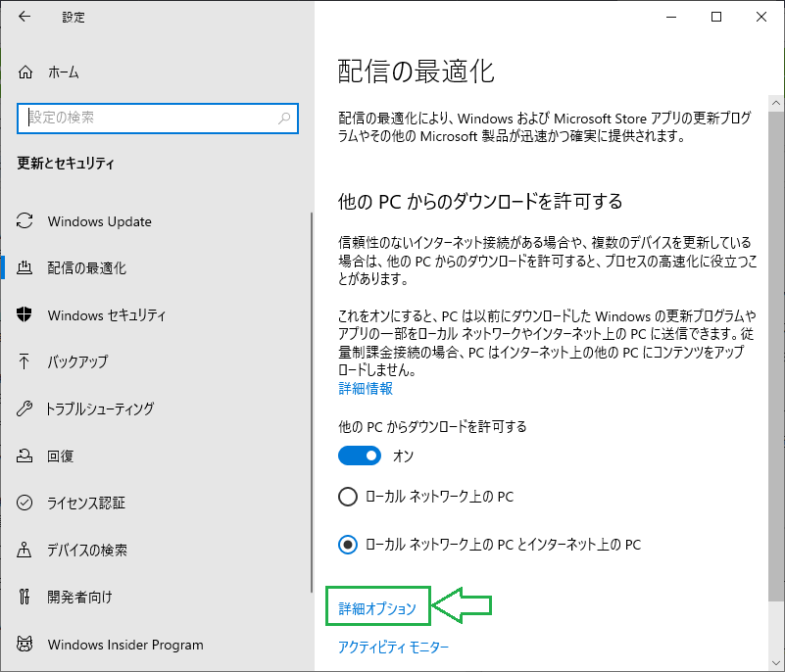Close the Settings window
The height and width of the screenshot is (672, 785).
(x=761, y=17)
